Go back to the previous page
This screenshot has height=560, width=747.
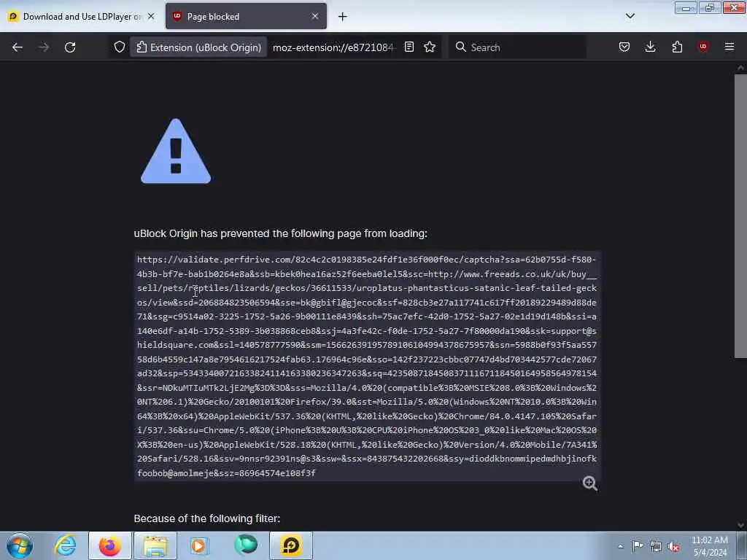[x=18, y=47]
